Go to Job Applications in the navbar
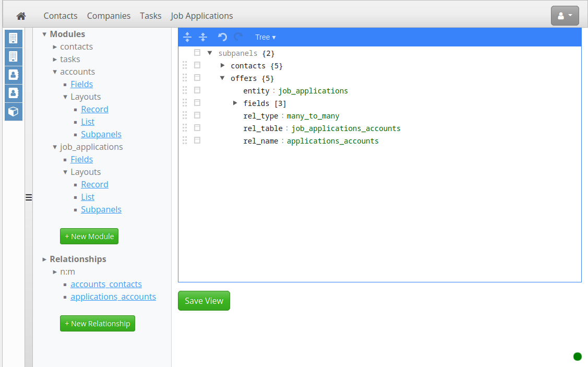 pos(201,16)
